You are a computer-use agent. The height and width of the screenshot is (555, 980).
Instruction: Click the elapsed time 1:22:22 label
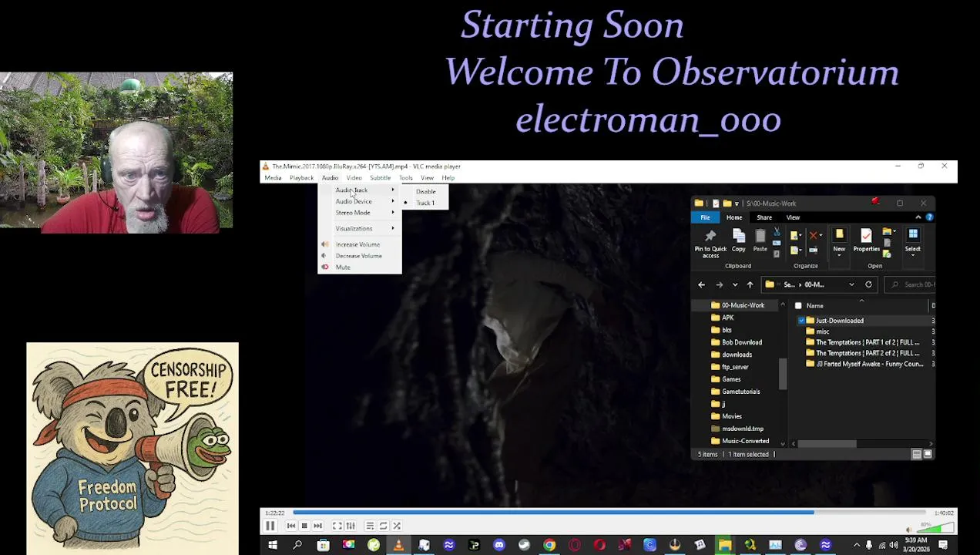(275, 513)
